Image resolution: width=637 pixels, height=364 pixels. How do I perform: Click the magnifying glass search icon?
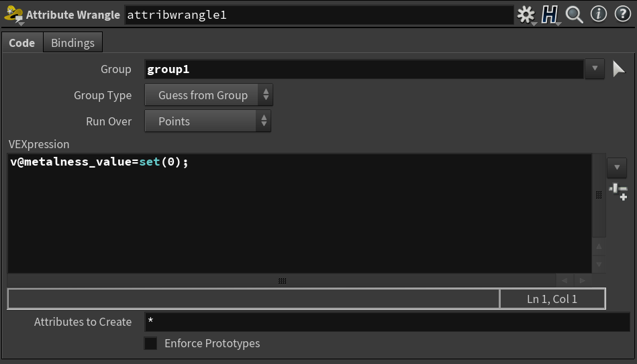pos(574,15)
